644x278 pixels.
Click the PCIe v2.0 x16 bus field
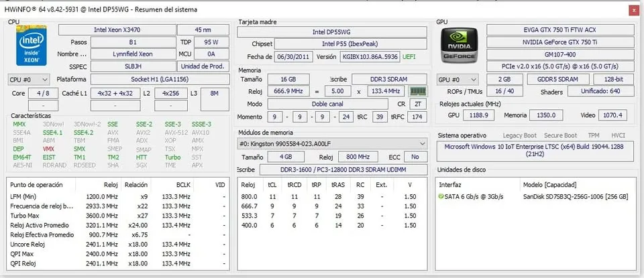point(560,66)
